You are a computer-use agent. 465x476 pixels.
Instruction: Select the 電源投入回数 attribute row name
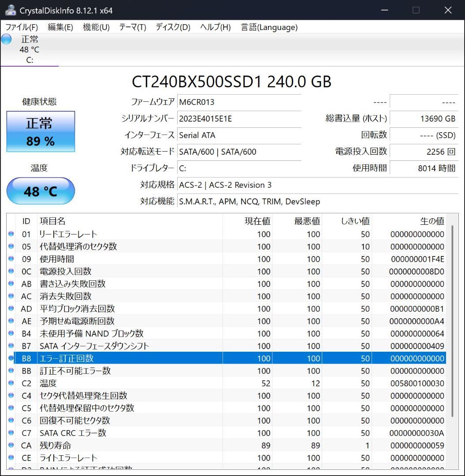pyautogui.click(x=66, y=271)
